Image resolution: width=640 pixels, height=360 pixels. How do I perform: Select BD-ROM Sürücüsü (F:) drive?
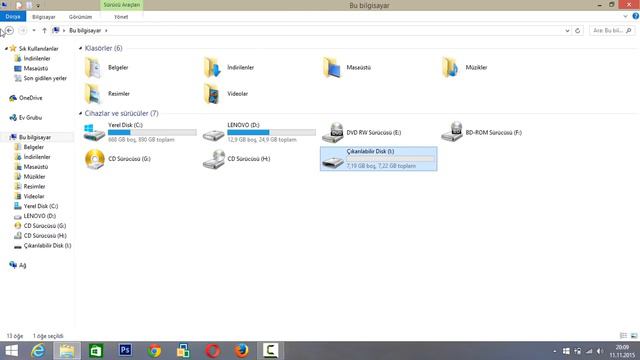click(x=482, y=133)
